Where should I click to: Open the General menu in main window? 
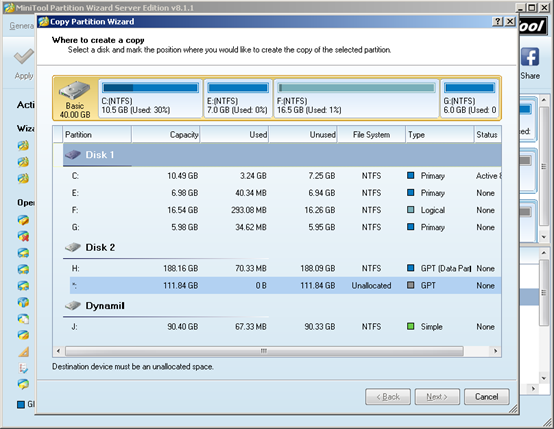tap(21, 26)
